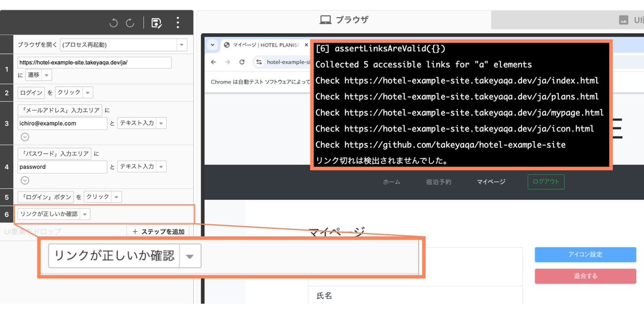Open the three-dot overflow menu

pos(178,22)
